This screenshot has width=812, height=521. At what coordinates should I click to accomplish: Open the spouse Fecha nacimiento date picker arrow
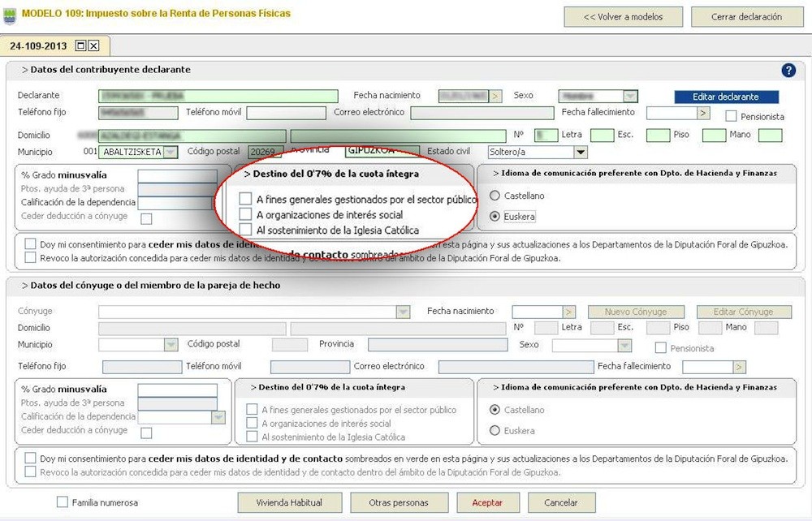(x=569, y=312)
